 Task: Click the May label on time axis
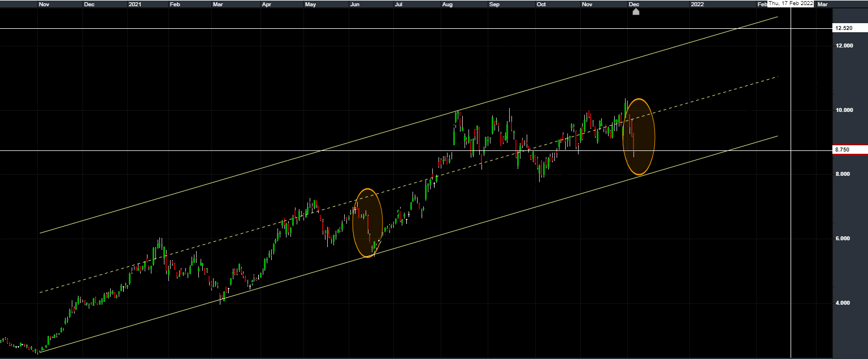(310, 5)
